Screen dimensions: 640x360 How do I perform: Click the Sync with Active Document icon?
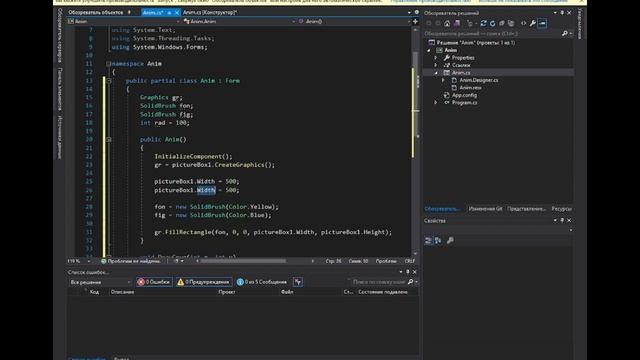pos(483,23)
